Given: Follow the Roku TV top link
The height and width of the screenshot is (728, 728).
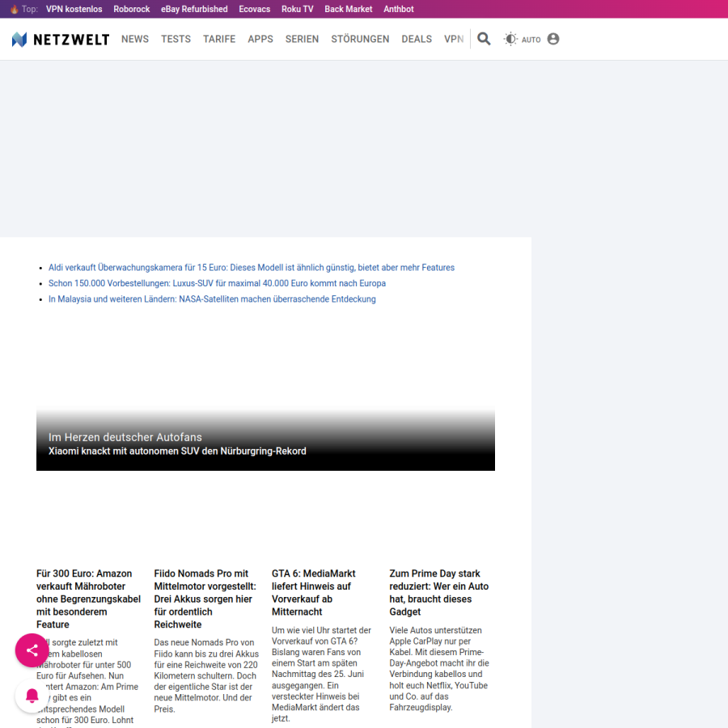Looking at the screenshot, I should coord(297,9).
